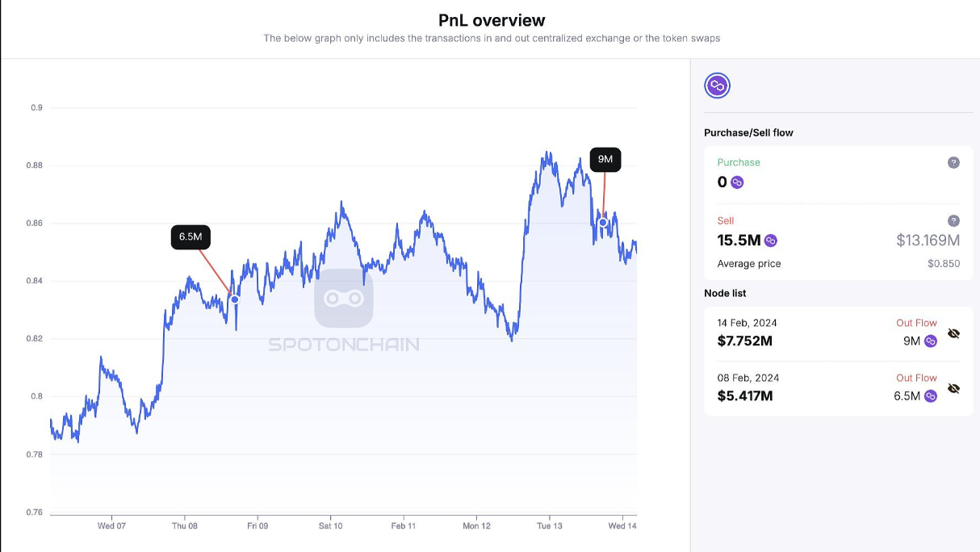
Task: Hide the 14 Feb, 2024 node on chart
Action: (x=953, y=333)
